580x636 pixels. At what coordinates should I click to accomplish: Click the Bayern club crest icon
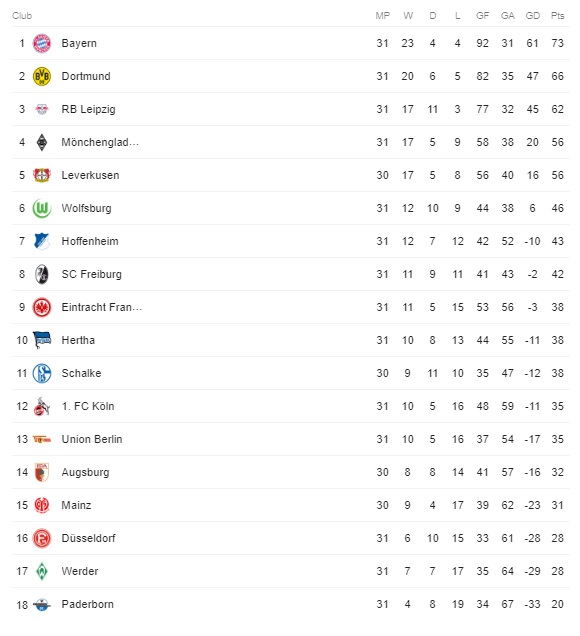(x=42, y=43)
